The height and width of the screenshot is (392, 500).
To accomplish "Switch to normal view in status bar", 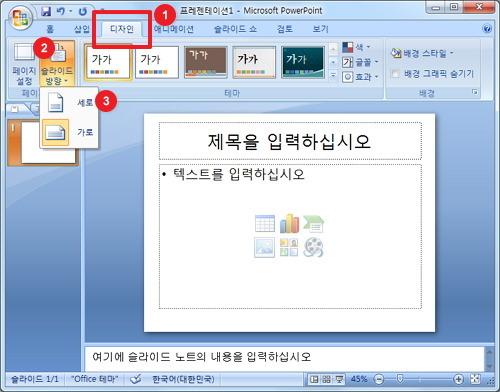I will 314,379.
